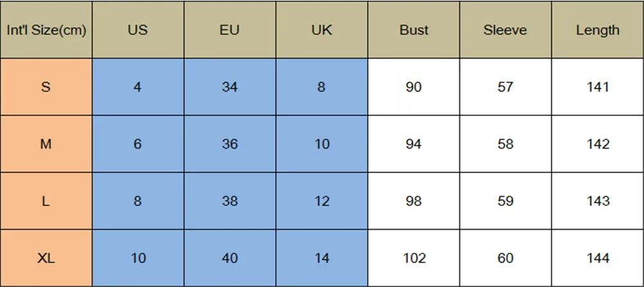The image size is (644, 287).
Task: Select EU size 34 cell
Action: (x=230, y=87)
